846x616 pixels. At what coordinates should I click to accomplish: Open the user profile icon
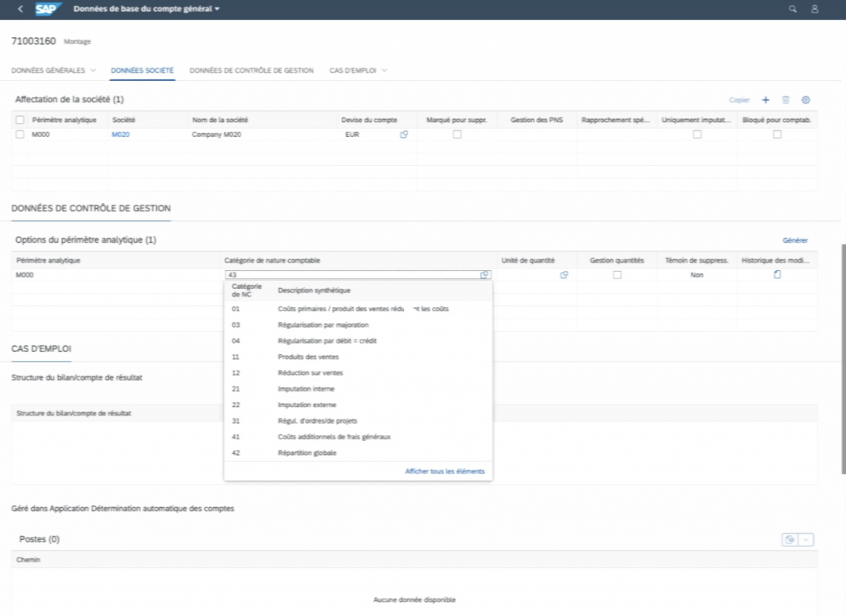click(815, 9)
